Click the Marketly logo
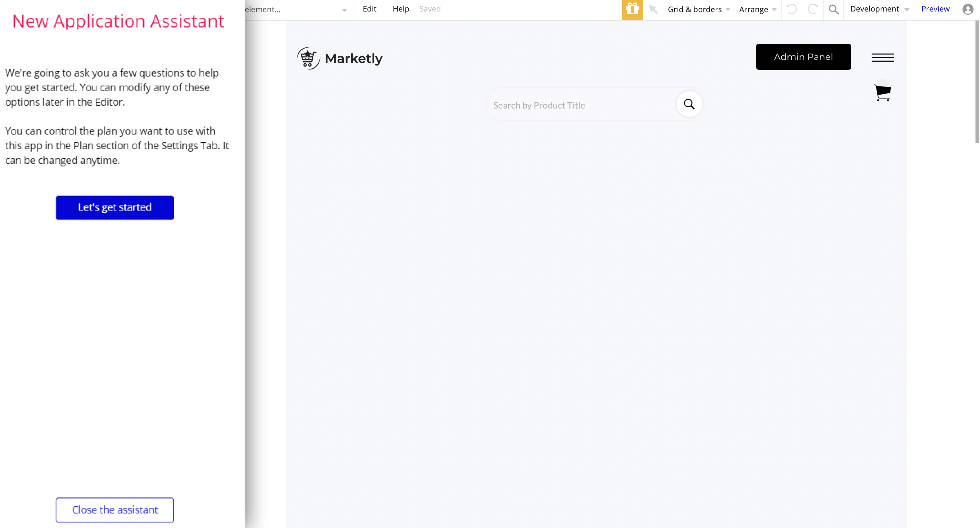This screenshot has height=528, width=980. pyautogui.click(x=339, y=58)
